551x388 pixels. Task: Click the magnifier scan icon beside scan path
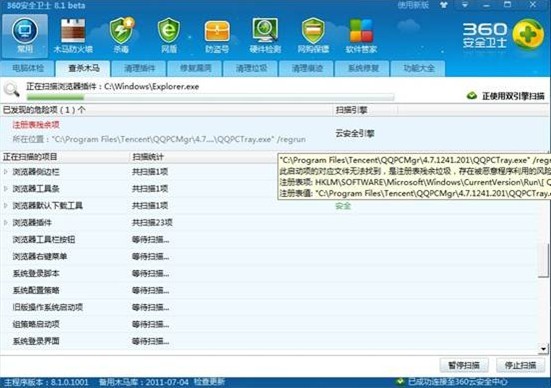click(11, 89)
